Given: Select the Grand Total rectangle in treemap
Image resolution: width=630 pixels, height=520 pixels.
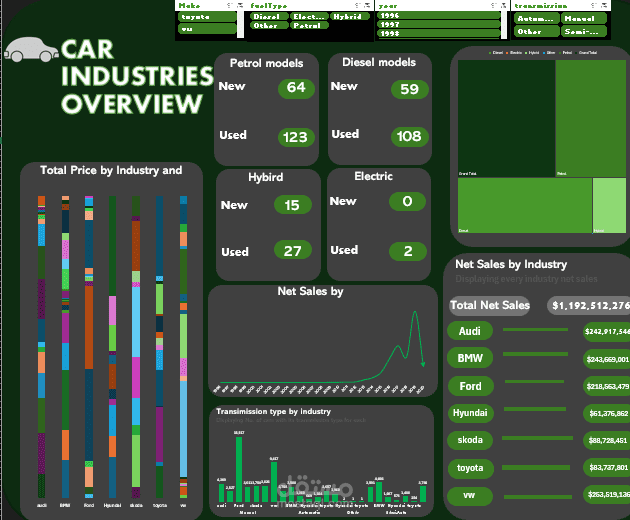Looking at the screenshot, I should 506,118.
